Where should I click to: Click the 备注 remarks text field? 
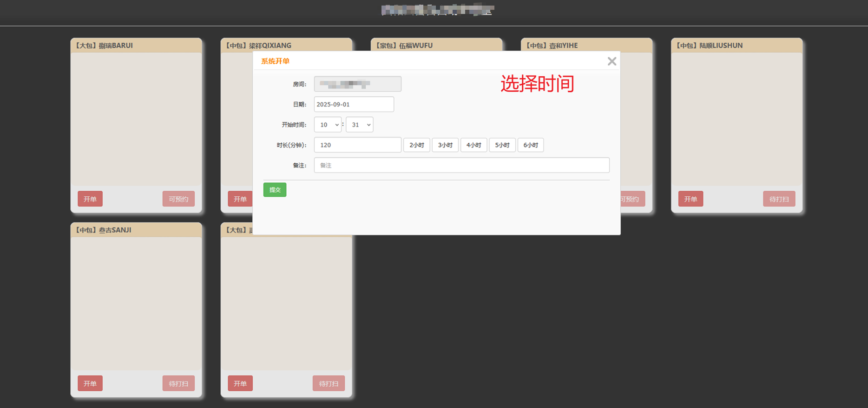click(461, 165)
